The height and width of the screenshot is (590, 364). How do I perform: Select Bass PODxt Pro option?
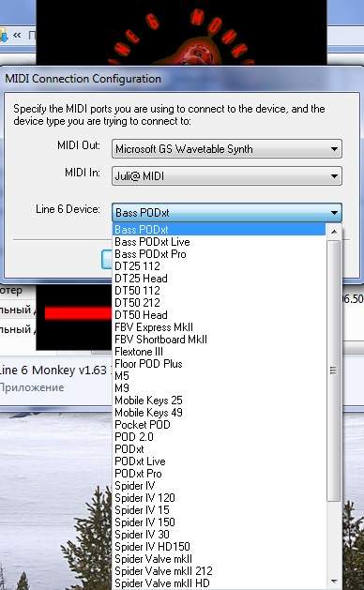[x=220, y=254]
